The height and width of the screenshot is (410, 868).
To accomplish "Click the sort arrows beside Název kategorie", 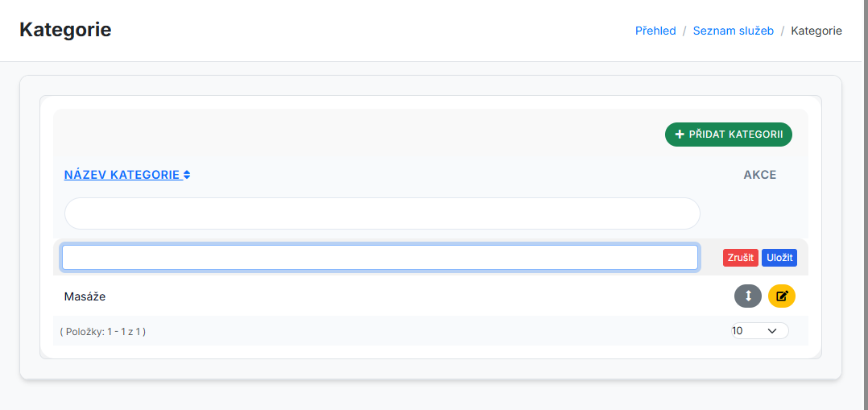I will coord(187,175).
